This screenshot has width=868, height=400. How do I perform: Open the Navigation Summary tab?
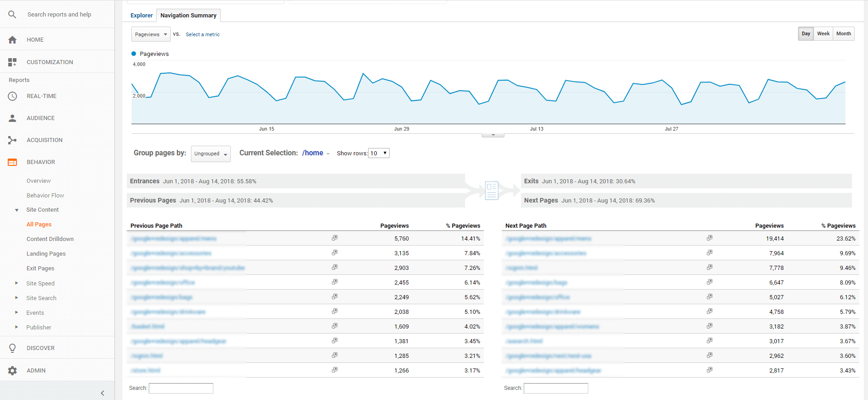[x=188, y=16]
